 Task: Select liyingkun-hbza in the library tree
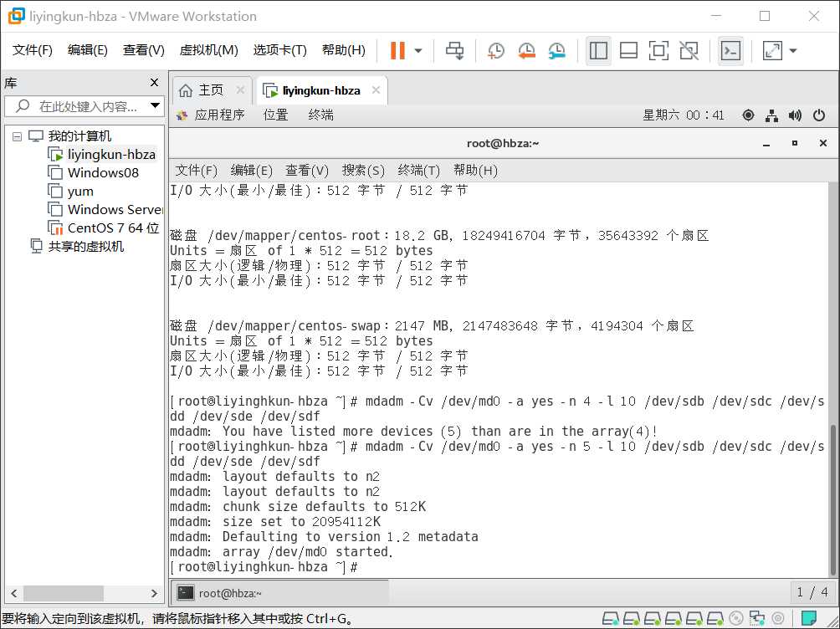(102, 154)
